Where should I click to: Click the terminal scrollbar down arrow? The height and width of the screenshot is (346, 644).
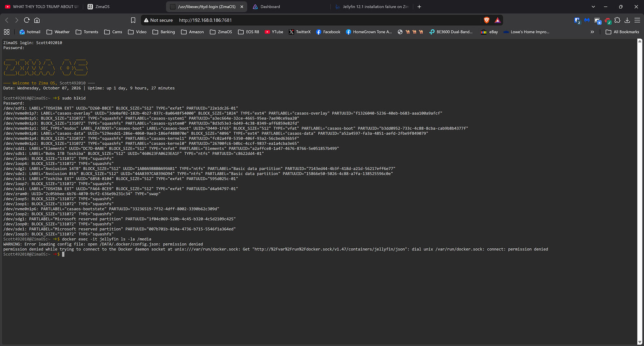point(640,342)
